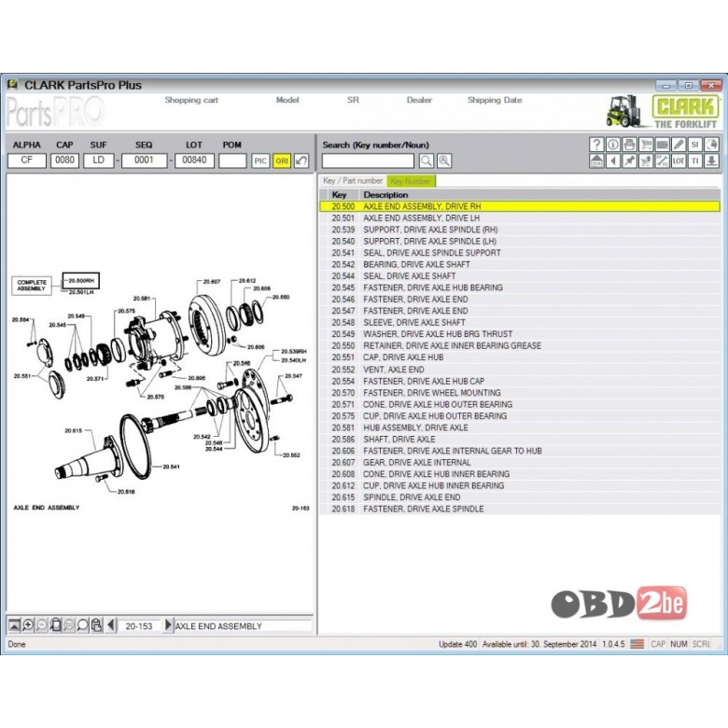Go to next diagram page arrow
Viewport: 728px width, 728px height.
tap(168, 625)
